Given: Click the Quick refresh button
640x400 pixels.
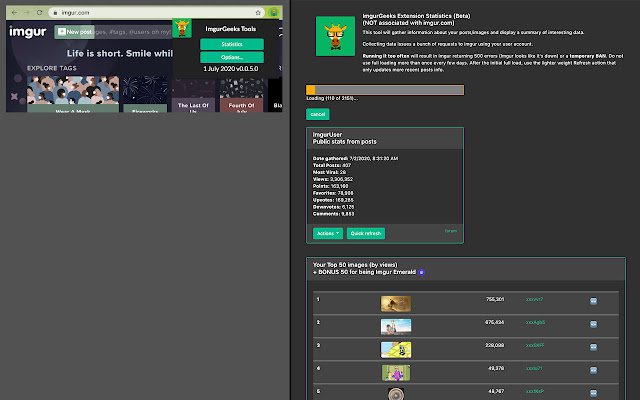Looking at the screenshot, I should pos(366,233).
